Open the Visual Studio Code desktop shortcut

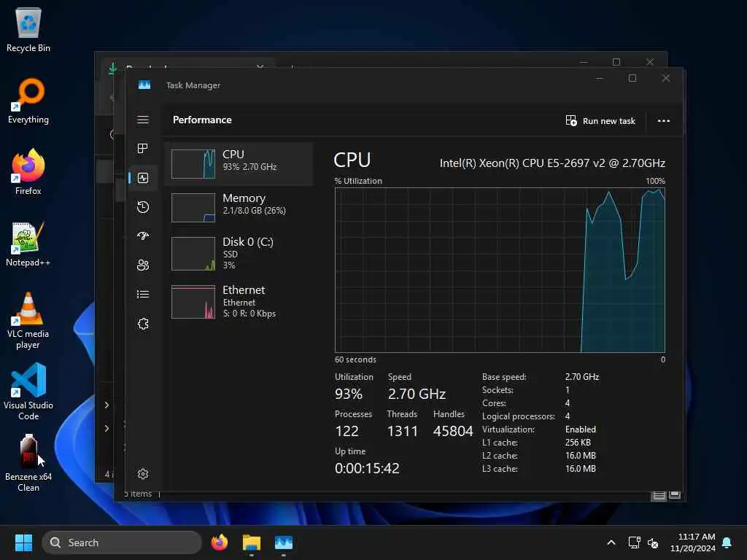(28, 392)
